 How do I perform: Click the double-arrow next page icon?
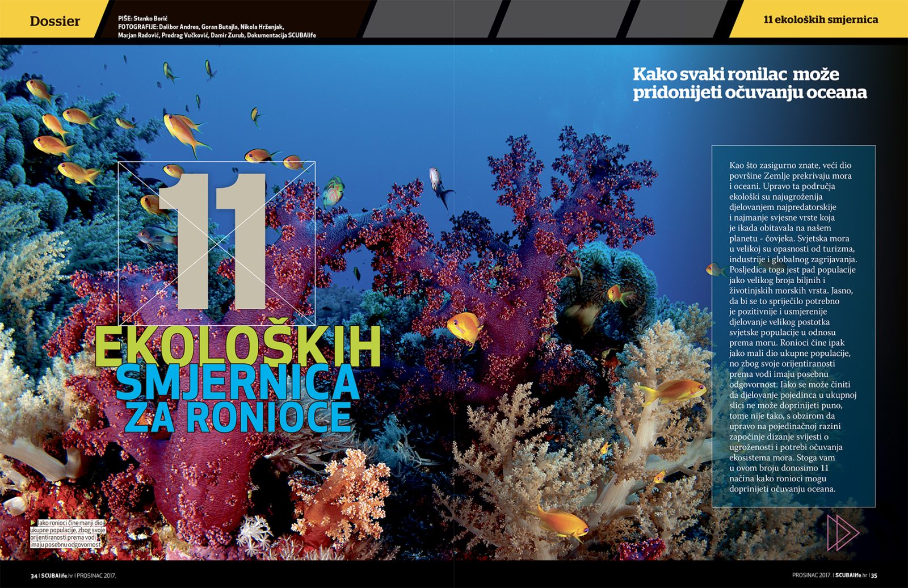(x=842, y=532)
